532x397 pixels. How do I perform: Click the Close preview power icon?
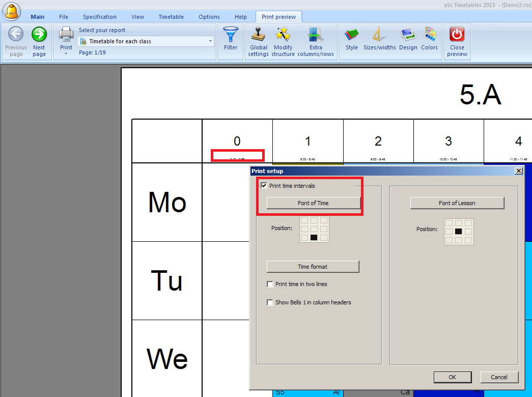click(x=457, y=35)
